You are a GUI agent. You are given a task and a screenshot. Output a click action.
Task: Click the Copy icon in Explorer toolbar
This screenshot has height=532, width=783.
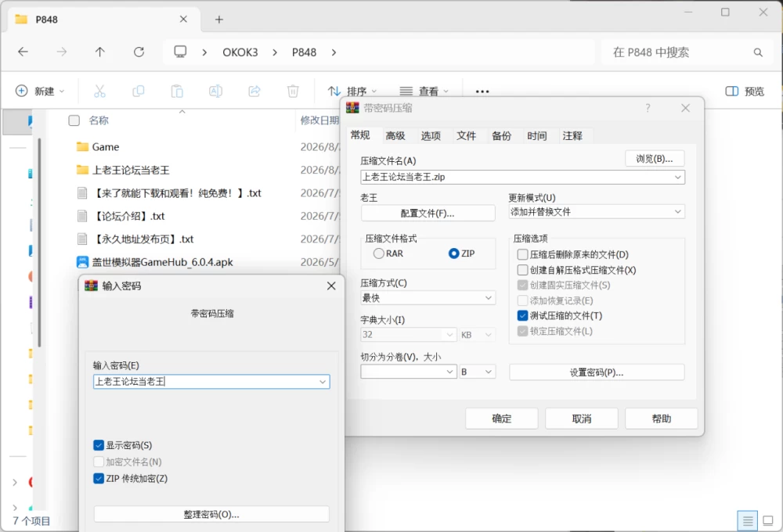click(139, 92)
